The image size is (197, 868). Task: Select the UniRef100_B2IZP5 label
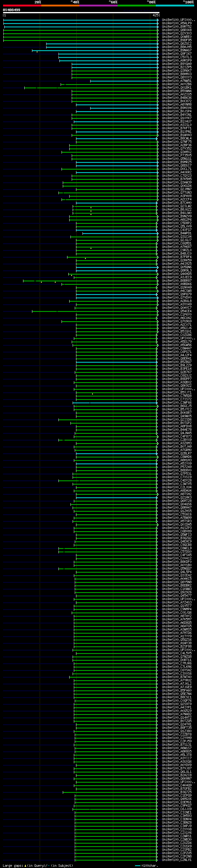(177, 67)
